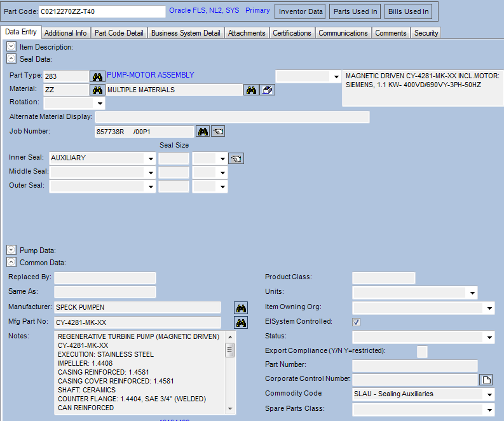Click Primary link

tap(257, 10)
